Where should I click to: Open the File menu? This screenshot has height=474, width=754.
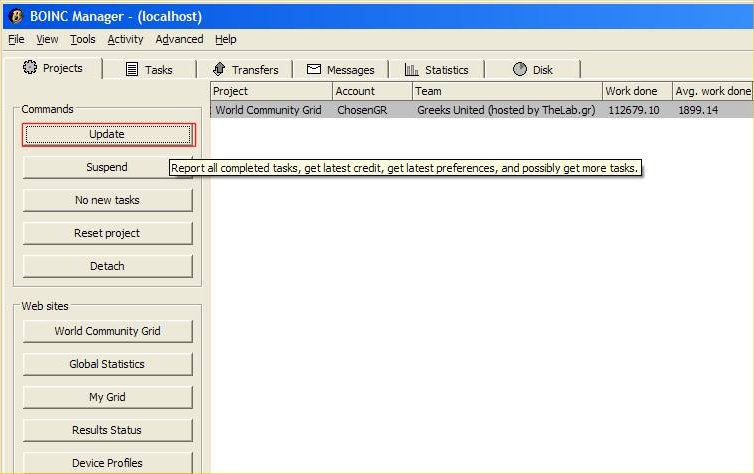(16, 39)
